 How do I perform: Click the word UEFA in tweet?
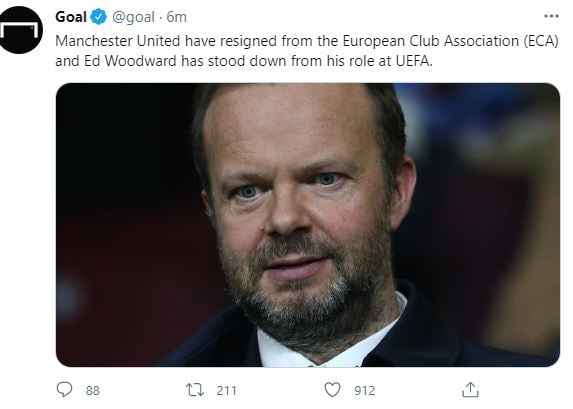414,61
